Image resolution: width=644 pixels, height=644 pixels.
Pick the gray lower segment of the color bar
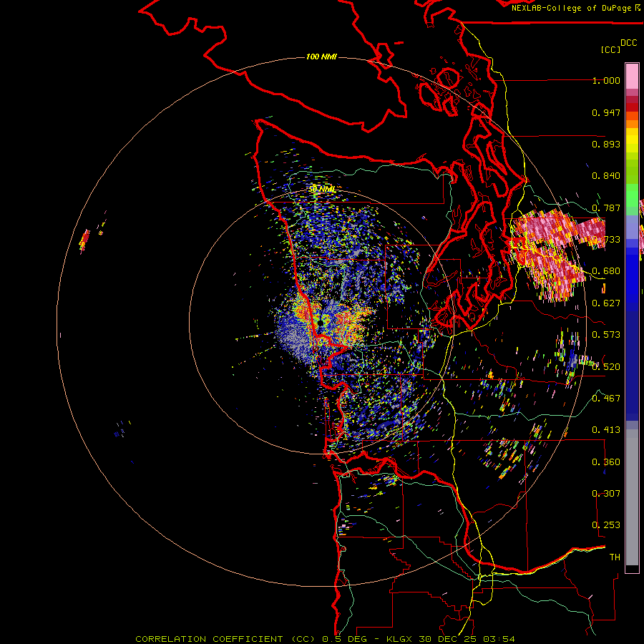(x=632, y=497)
